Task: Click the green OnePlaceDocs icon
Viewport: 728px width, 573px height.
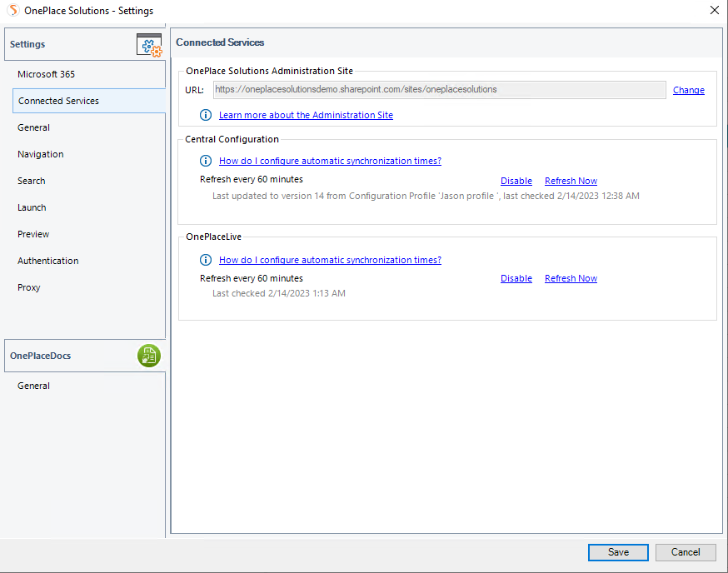Action: [149, 356]
